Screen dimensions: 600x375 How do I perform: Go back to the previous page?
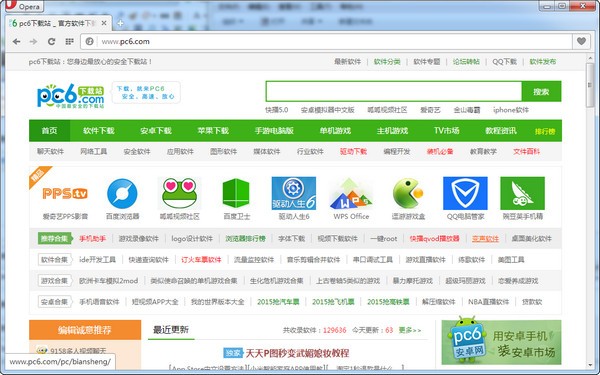coord(16,41)
